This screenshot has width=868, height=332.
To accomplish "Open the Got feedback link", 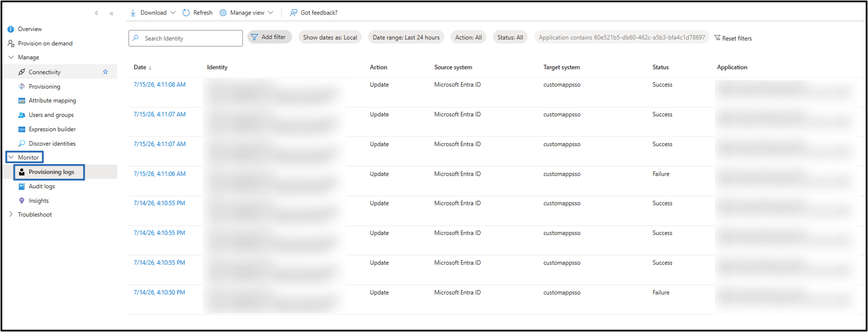I will point(314,13).
